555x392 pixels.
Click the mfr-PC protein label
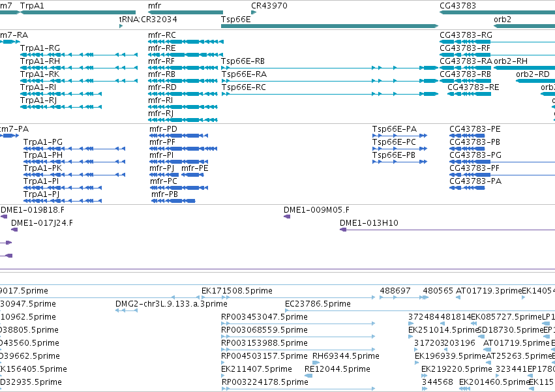tap(164, 181)
